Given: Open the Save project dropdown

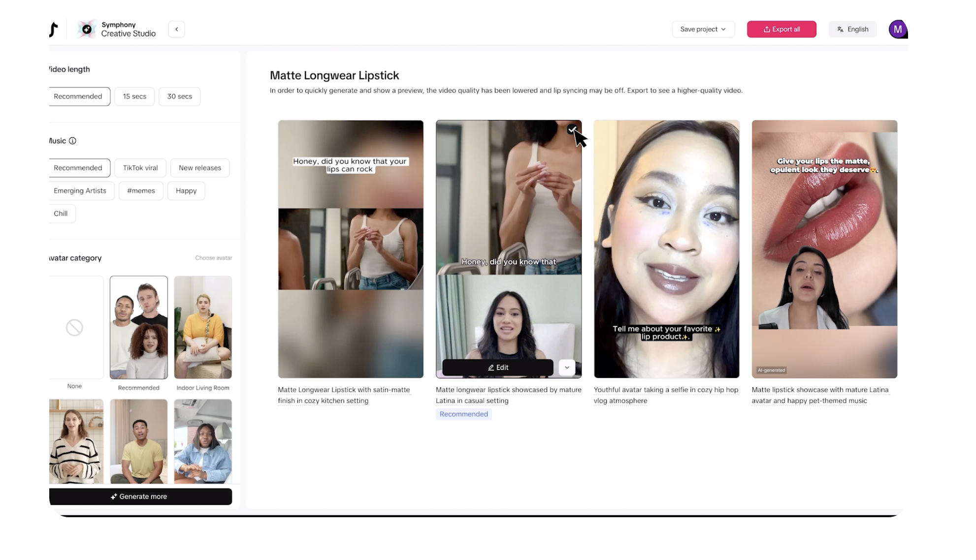Looking at the screenshot, I should [703, 30].
